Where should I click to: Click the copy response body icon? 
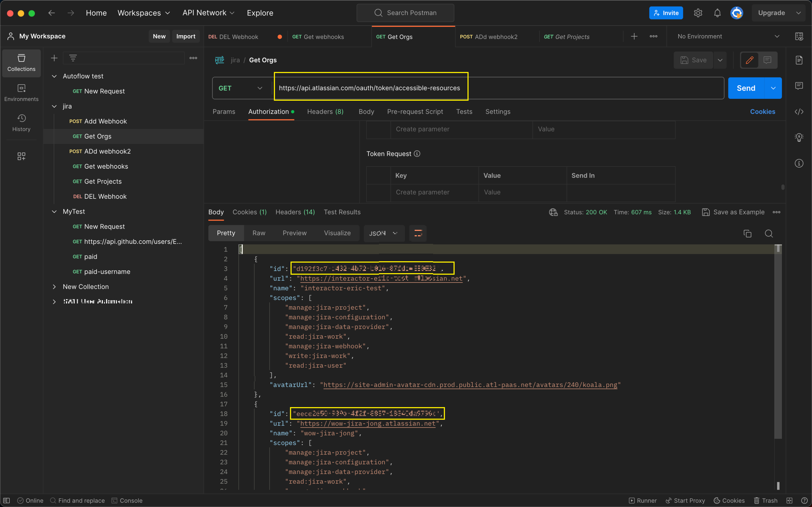pos(747,233)
